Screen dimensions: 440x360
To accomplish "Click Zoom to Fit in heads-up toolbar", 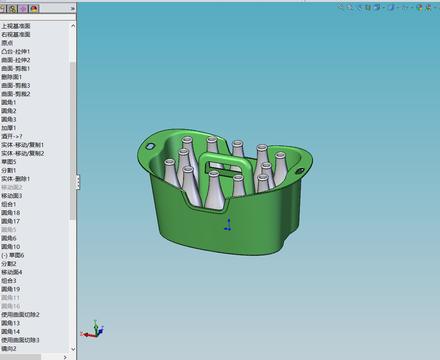I will 340,7.
